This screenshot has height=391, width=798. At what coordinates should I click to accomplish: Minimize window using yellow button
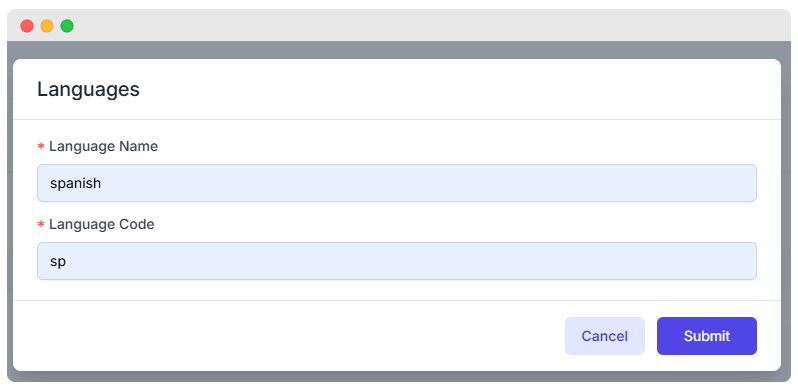pyautogui.click(x=47, y=26)
